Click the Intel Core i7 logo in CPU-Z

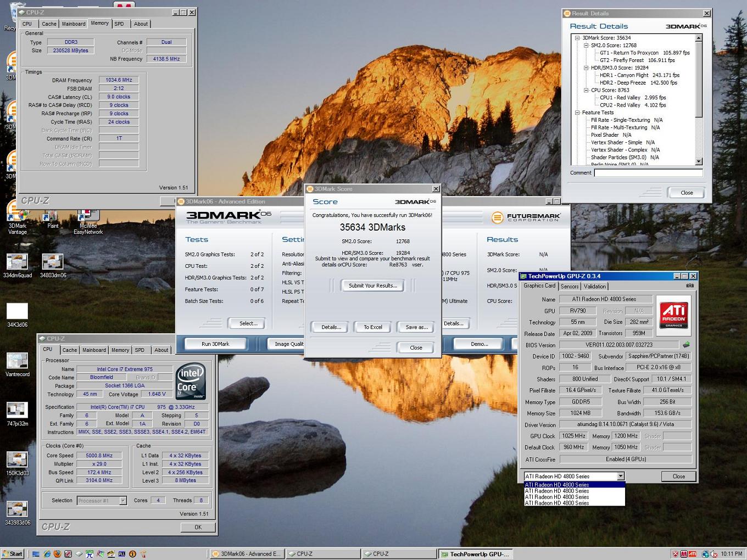pyautogui.click(x=191, y=380)
